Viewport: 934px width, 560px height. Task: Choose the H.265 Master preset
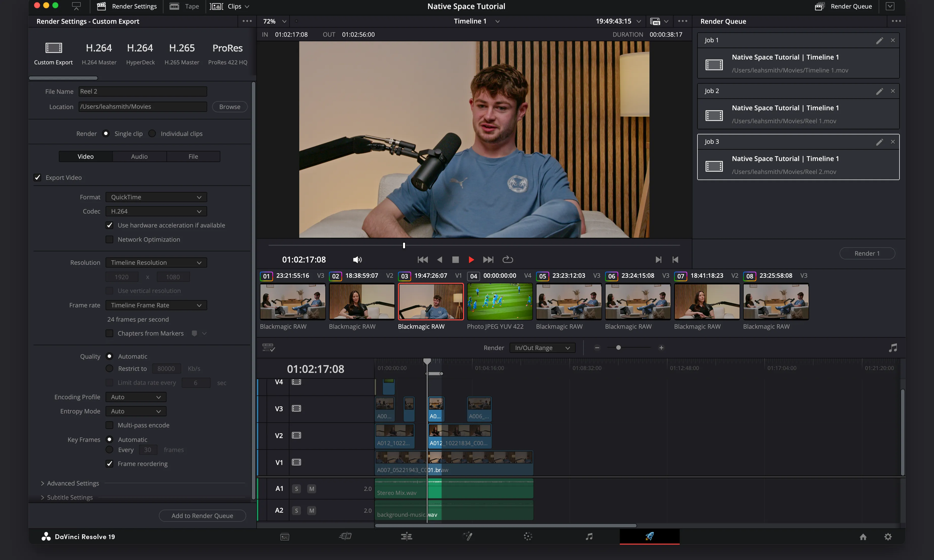coord(182,54)
